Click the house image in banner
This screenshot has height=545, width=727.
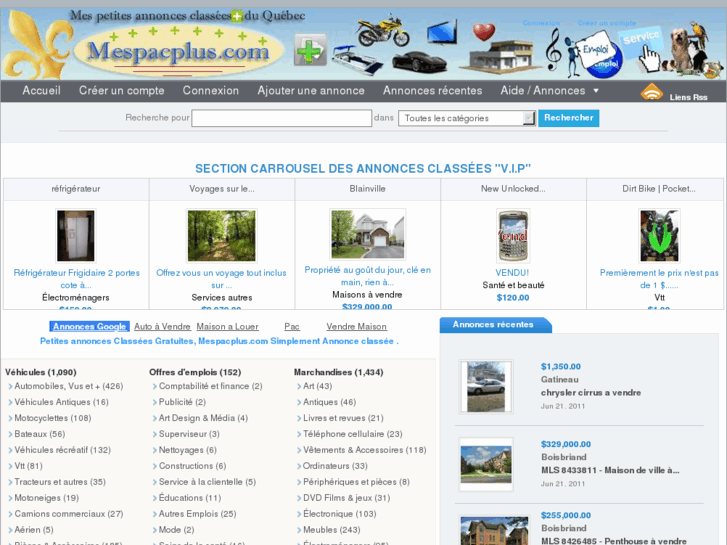[x=502, y=57]
